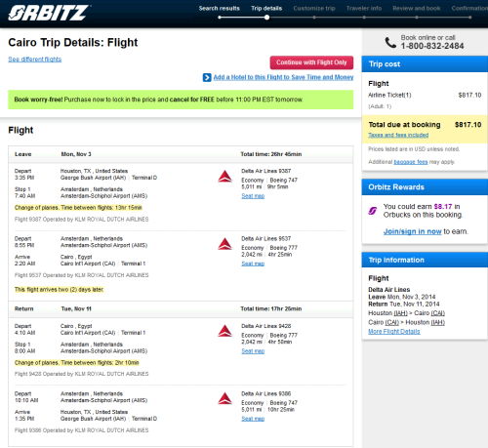Click the Delta logo for flight 9537

point(224,244)
